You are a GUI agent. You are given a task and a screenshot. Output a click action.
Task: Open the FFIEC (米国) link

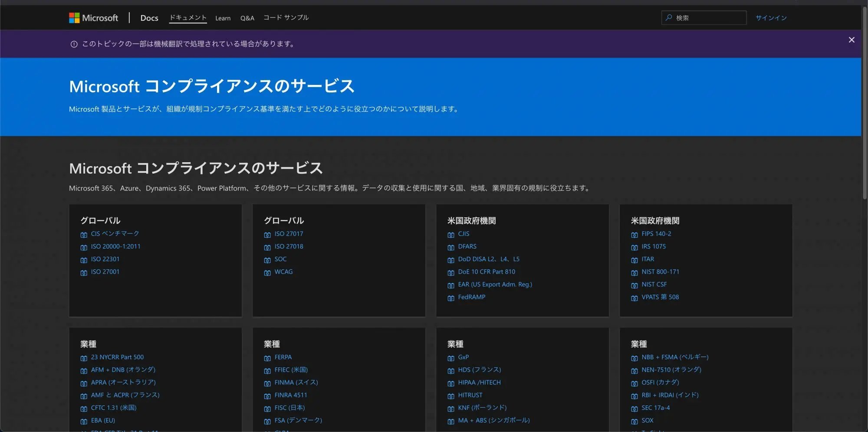pos(291,370)
